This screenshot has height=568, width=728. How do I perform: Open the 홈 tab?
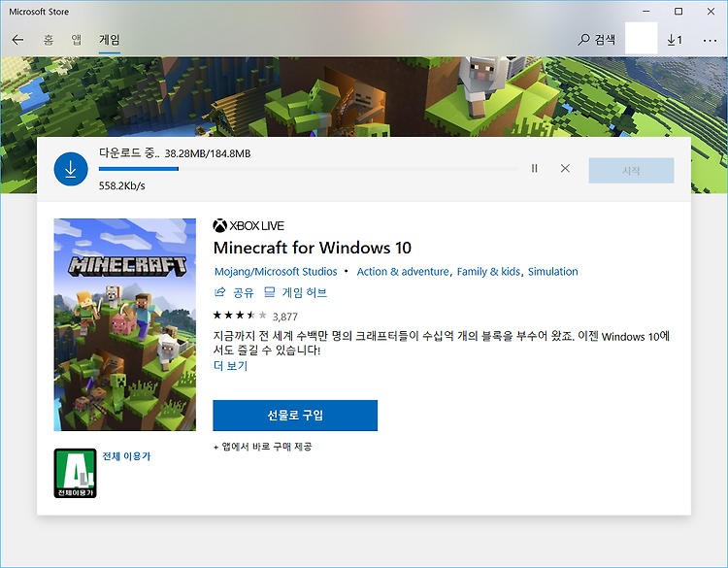tap(49, 40)
